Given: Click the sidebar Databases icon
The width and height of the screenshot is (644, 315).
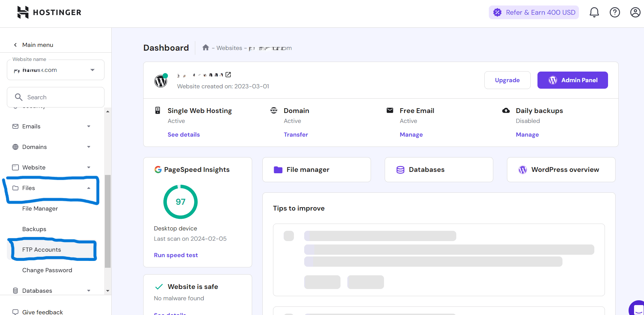Looking at the screenshot, I should (15, 291).
